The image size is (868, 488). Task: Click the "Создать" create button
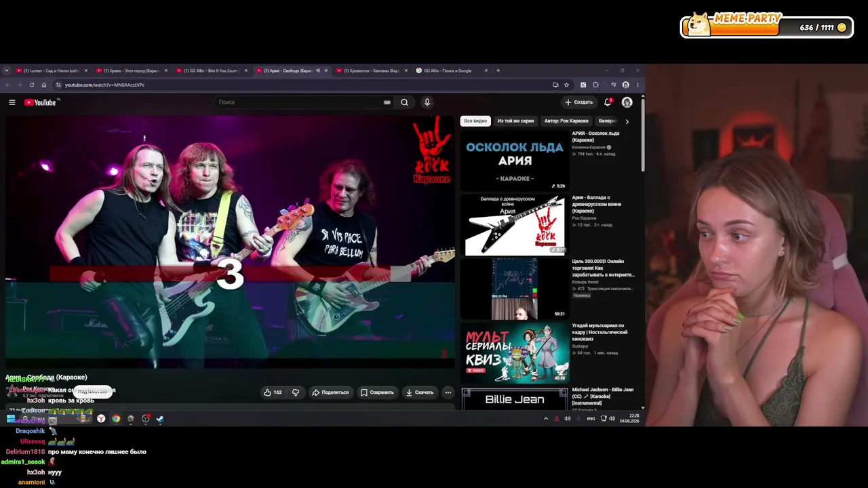point(578,102)
